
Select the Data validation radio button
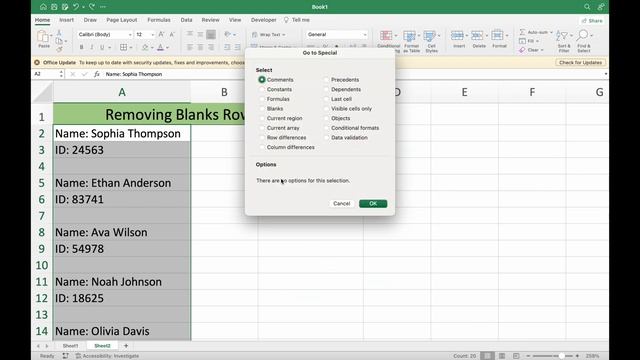pyautogui.click(x=326, y=138)
